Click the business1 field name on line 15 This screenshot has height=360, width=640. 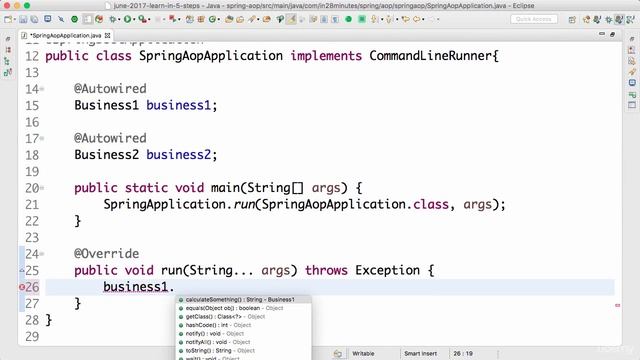click(x=178, y=105)
